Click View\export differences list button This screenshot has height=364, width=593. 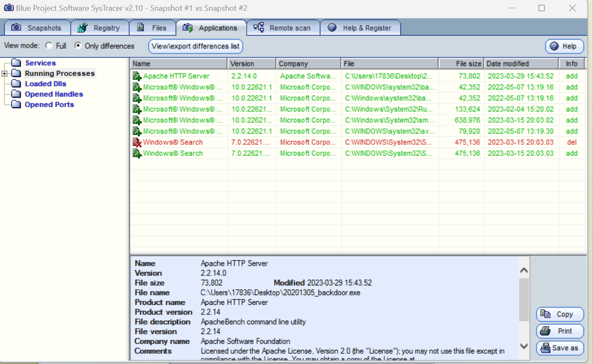coord(196,46)
